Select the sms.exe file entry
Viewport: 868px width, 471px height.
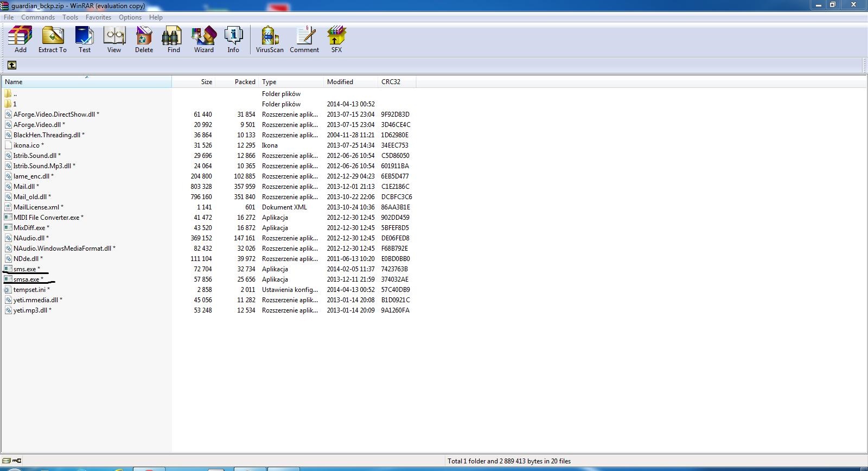coord(25,269)
